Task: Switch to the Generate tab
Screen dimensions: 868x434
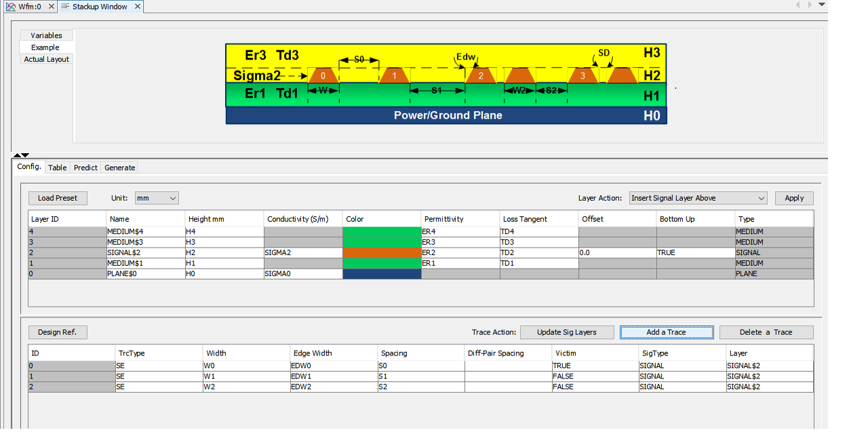Action: pyautogui.click(x=119, y=167)
